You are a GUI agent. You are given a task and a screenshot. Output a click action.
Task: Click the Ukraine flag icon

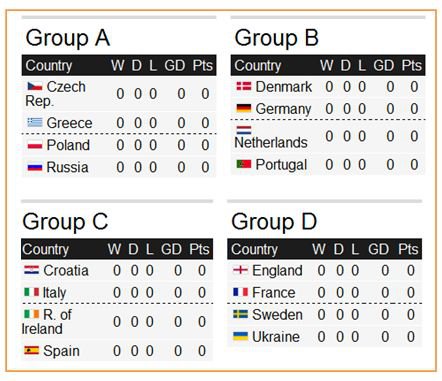[x=240, y=336]
